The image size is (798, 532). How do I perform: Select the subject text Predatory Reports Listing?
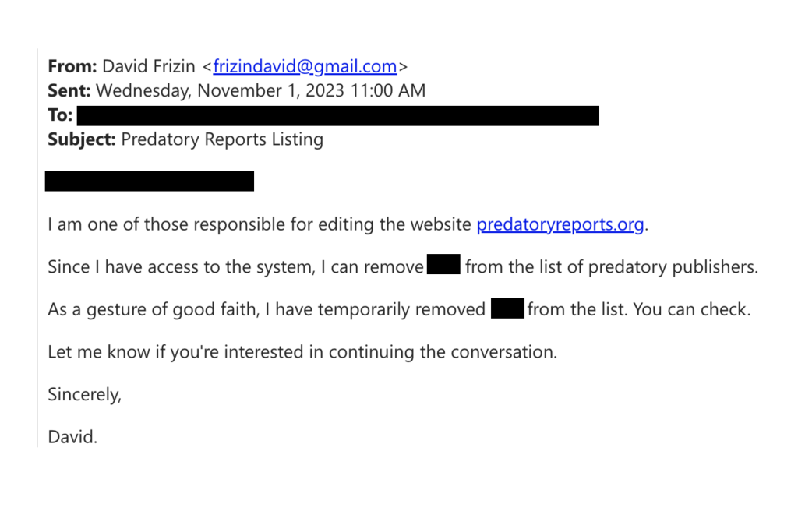click(222, 139)
